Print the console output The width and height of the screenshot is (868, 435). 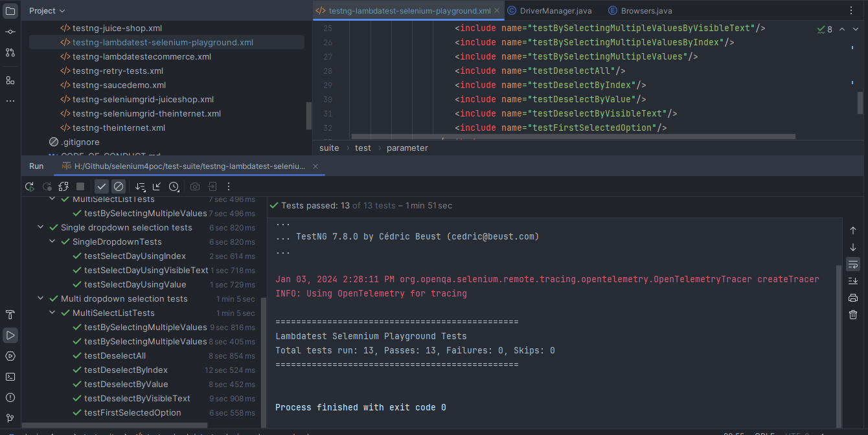pyautogui.click(x=853, y=298)
